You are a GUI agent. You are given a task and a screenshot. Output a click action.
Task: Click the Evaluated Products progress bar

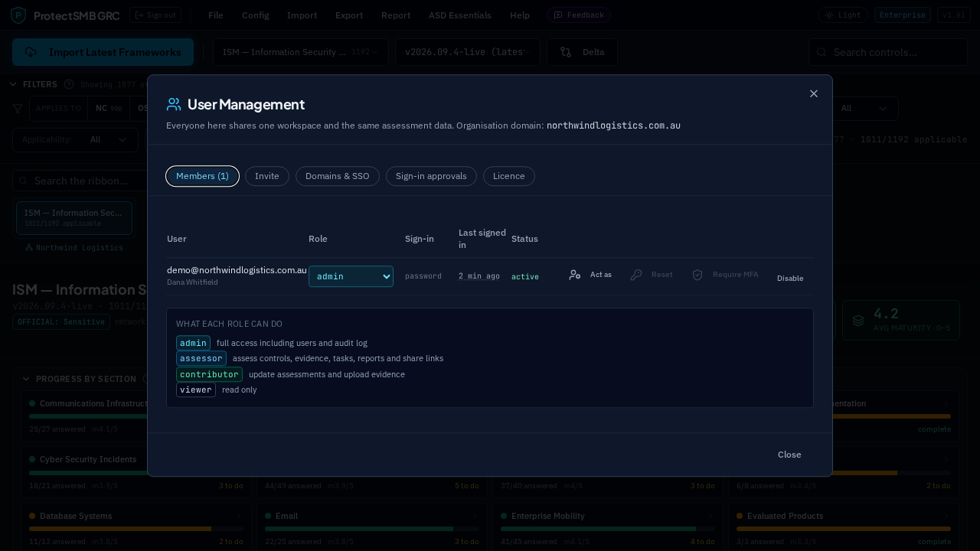point(844,529)
